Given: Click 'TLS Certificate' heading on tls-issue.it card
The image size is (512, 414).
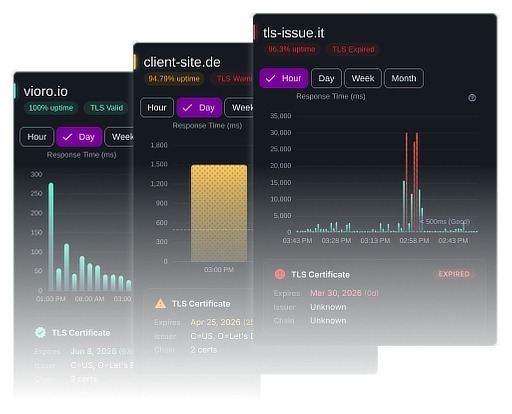Looking at the screenshot, I should point(320,274).
